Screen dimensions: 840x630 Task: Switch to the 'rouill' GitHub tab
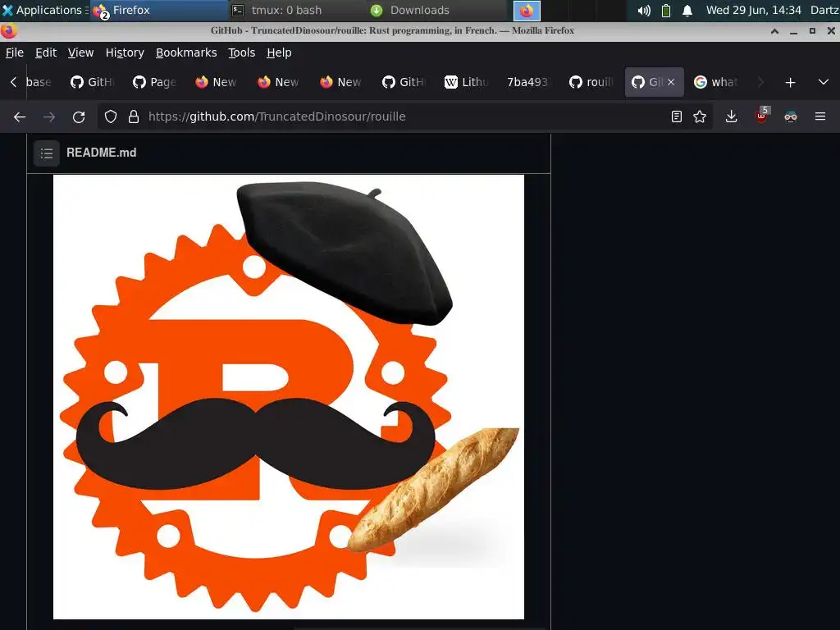tap(591, 82)
